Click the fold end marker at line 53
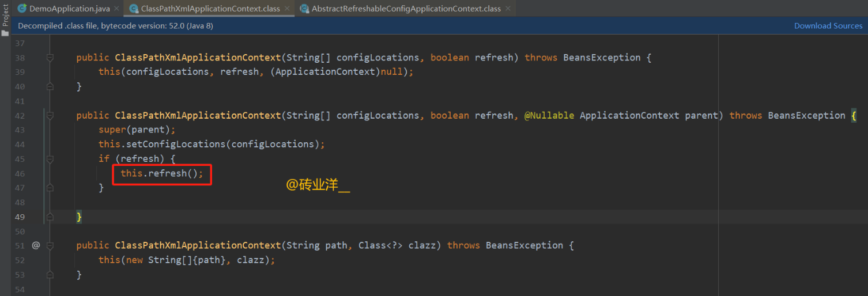The image size is (868, 296). pyautogui.click(x=50, y=275)
